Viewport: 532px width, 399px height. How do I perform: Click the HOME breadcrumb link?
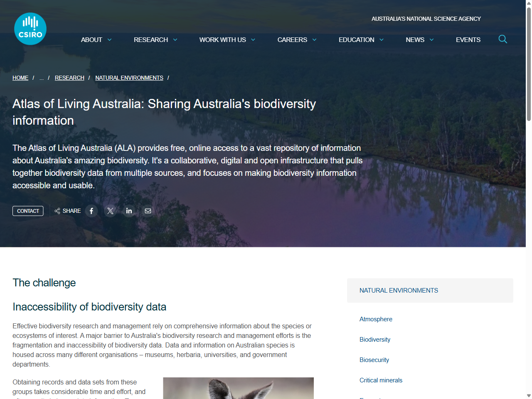pos(20,78)
